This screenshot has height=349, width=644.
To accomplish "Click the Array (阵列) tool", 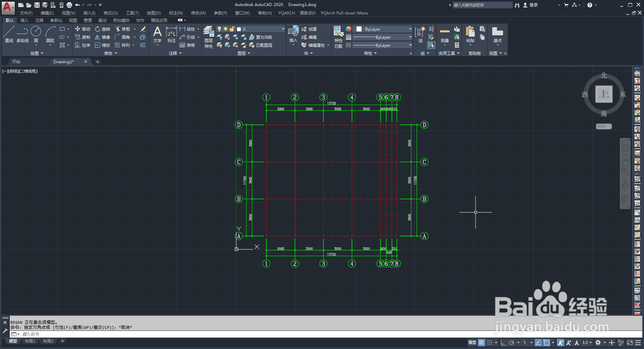I will (x=122, y=45).
